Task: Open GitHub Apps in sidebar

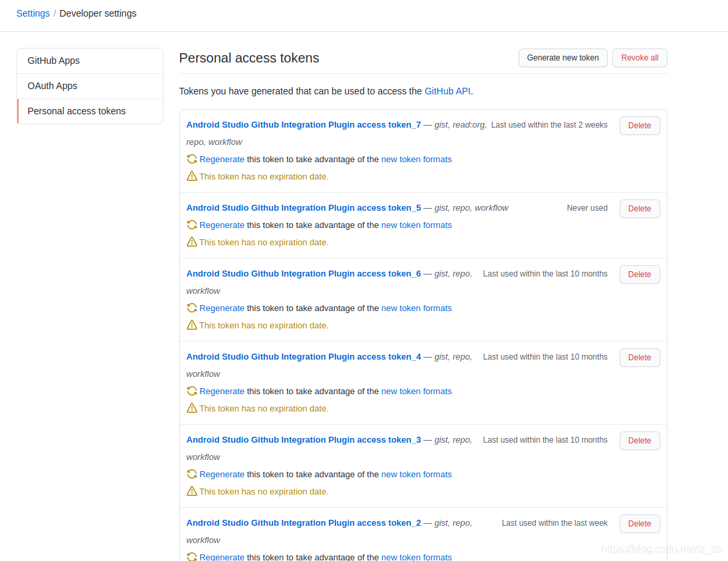Action: pos(90,61)
